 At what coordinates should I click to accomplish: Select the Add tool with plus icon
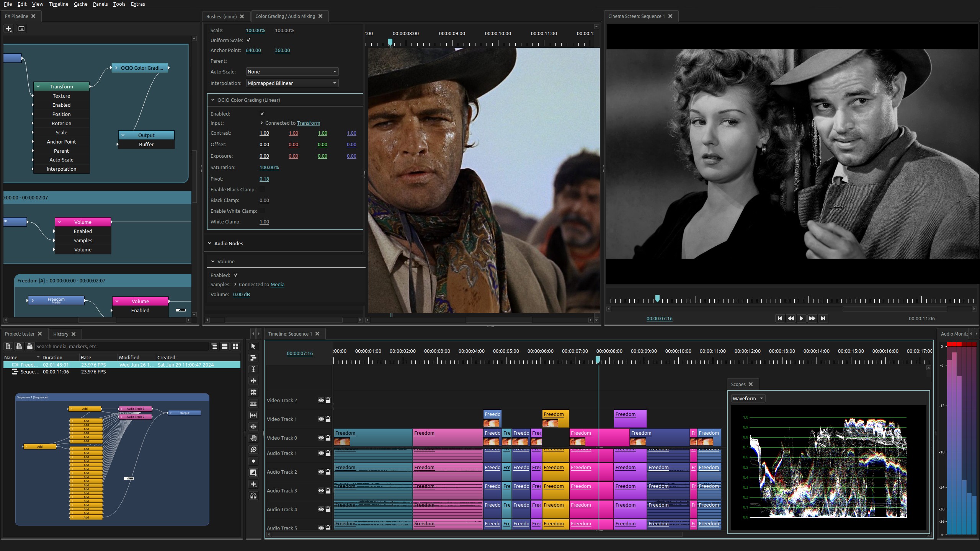point(253,484)
